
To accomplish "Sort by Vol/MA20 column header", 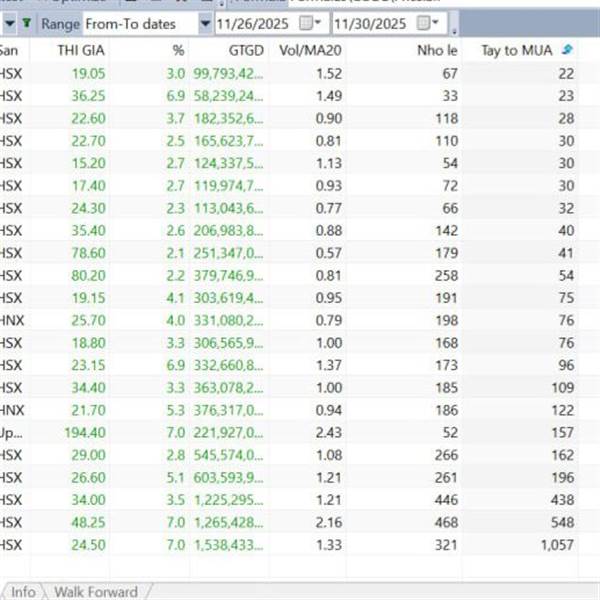I will 310,51.
